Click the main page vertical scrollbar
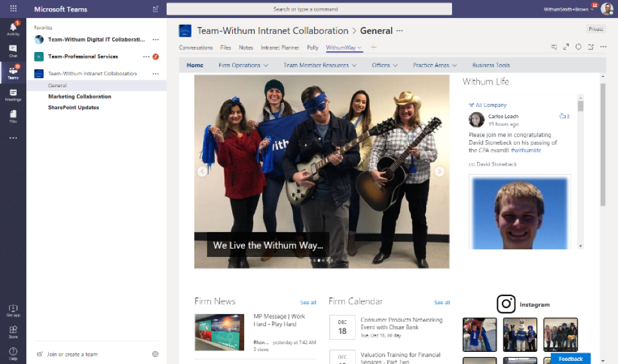 pos(603,144)
